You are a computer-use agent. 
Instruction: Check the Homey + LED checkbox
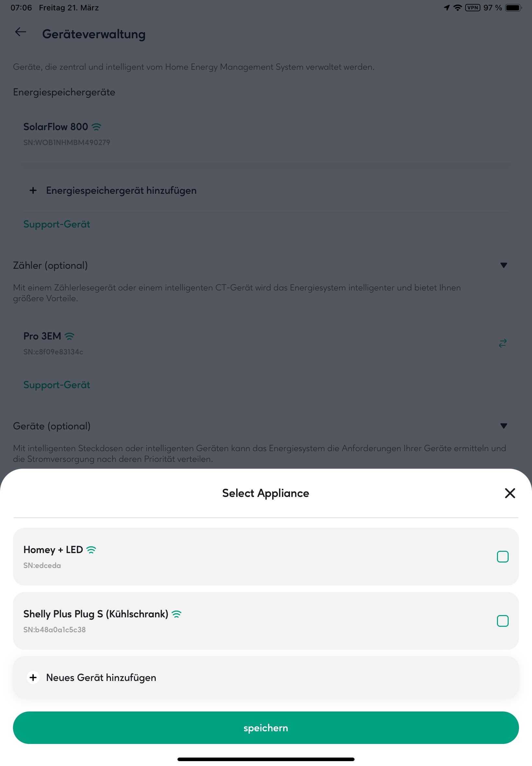click(502, 557)
